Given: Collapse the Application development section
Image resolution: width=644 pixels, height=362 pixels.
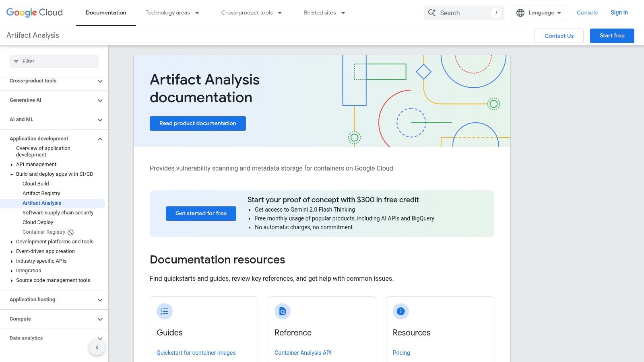Looking at the screenshot, I should click(100, 139).
